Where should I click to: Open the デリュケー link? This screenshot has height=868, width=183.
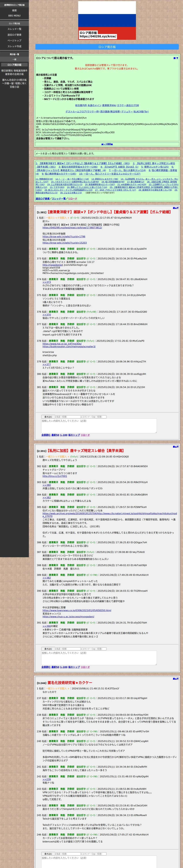coord(127,112)
